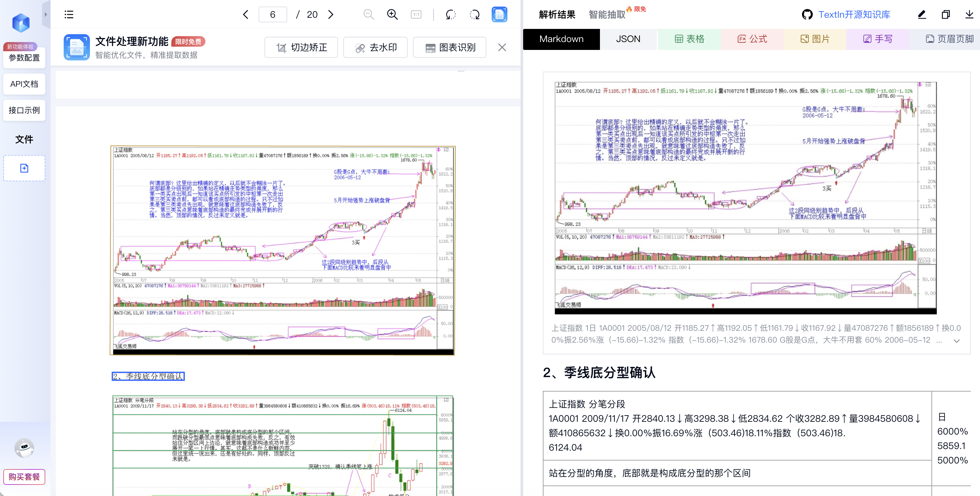Click the add file plus icon
The height and width of the screenshot is (496, 980).
pyautogui.click(x=24, y=168)
